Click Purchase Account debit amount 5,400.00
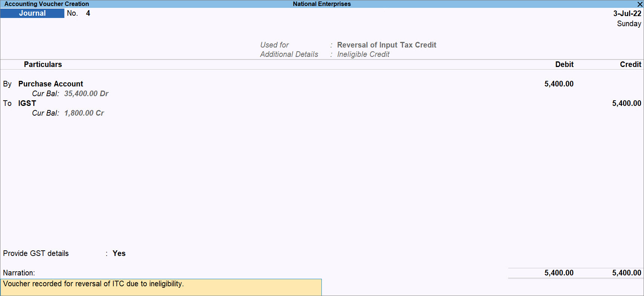 pos(559,84)
